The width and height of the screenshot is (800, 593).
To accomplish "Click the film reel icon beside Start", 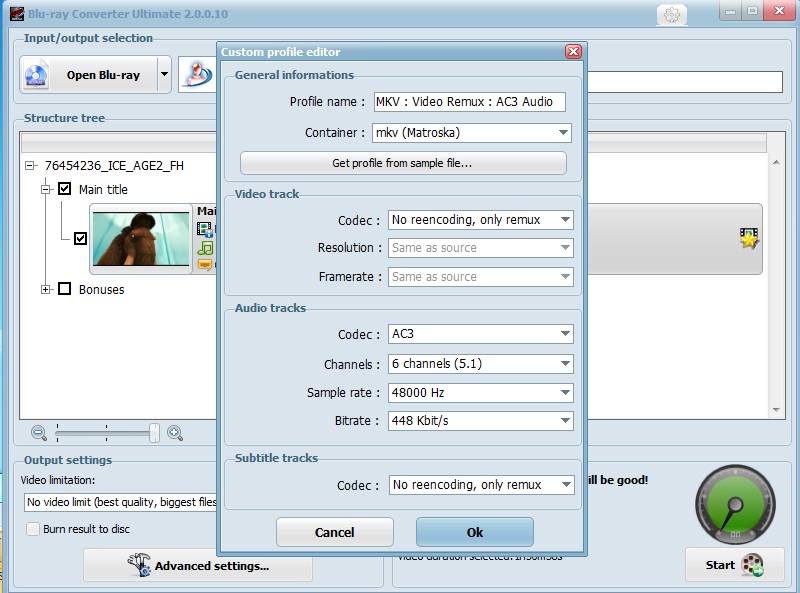I will coord(752,564).
